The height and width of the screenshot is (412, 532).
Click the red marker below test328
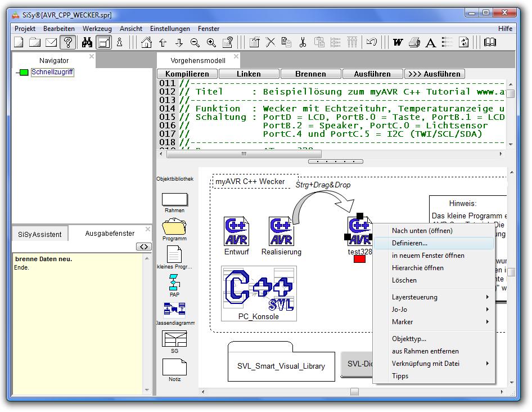tap(359, 259)
